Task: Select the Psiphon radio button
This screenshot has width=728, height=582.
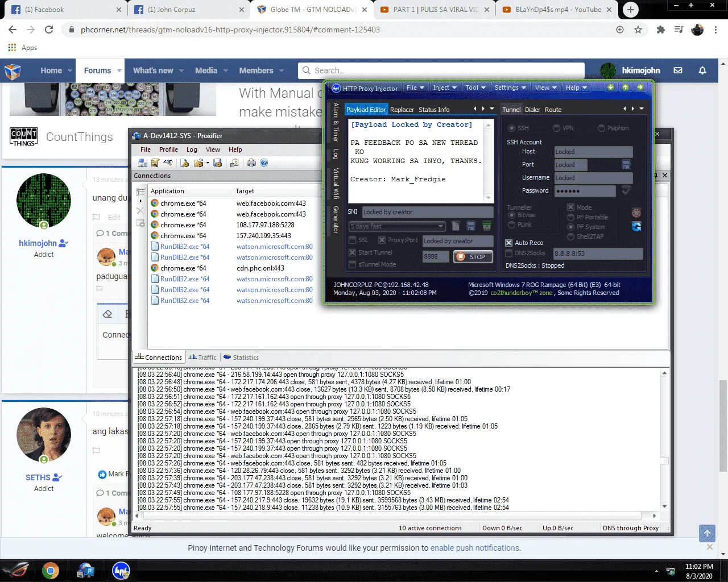Action: (x=601, y=128)
